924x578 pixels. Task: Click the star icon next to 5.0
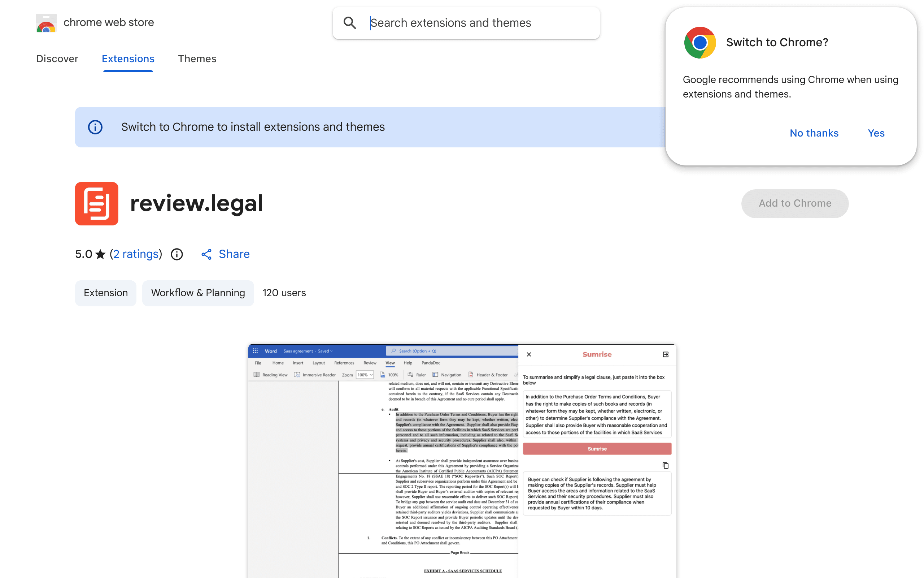tap(100, 254)
